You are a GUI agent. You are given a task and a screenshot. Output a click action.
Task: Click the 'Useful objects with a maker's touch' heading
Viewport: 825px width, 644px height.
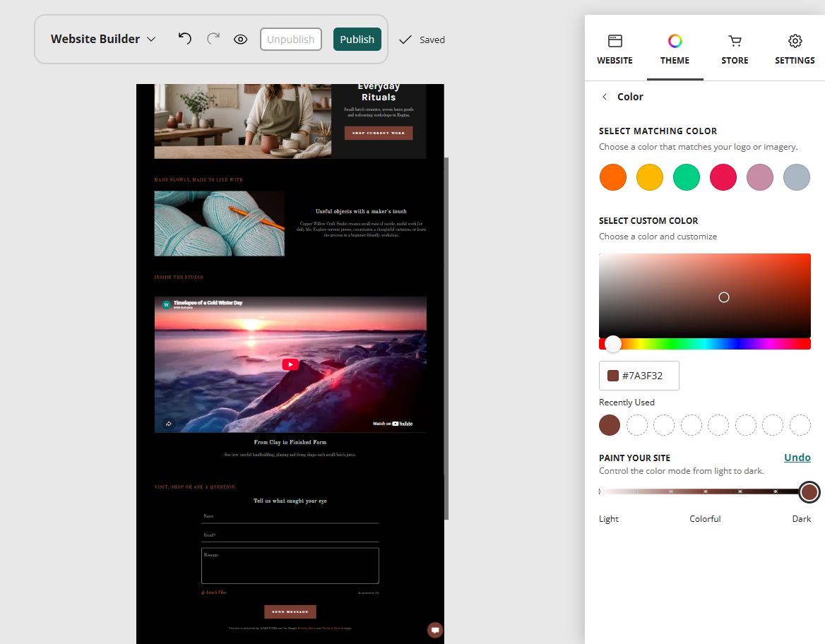pyautogui.click(x=361, y=212)
